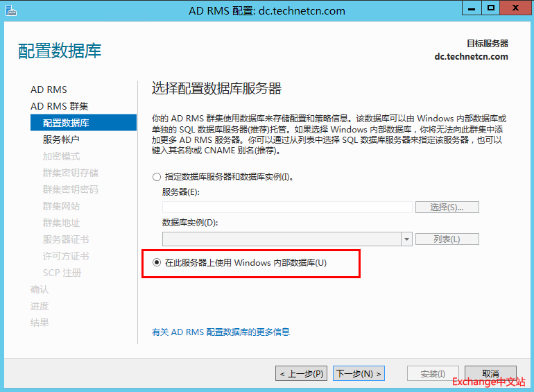Screen dimensions: 534x392
Task: Click the 选择(S)... button
Action: 447,207
